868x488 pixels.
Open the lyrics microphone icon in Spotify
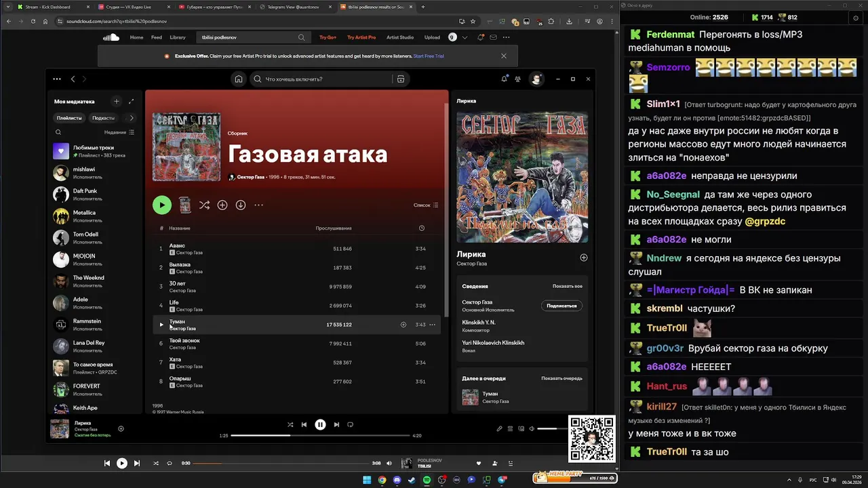point(500,428)
